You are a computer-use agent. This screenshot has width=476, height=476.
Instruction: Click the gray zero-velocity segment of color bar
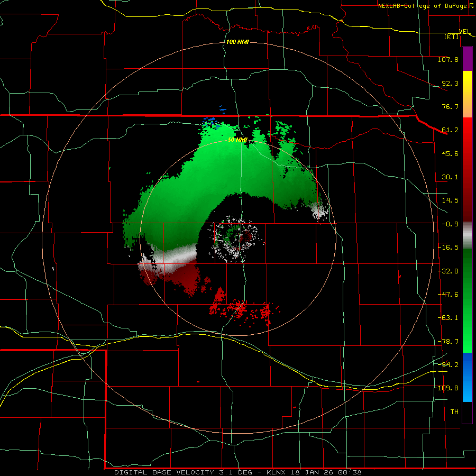(x=467, y=235)
